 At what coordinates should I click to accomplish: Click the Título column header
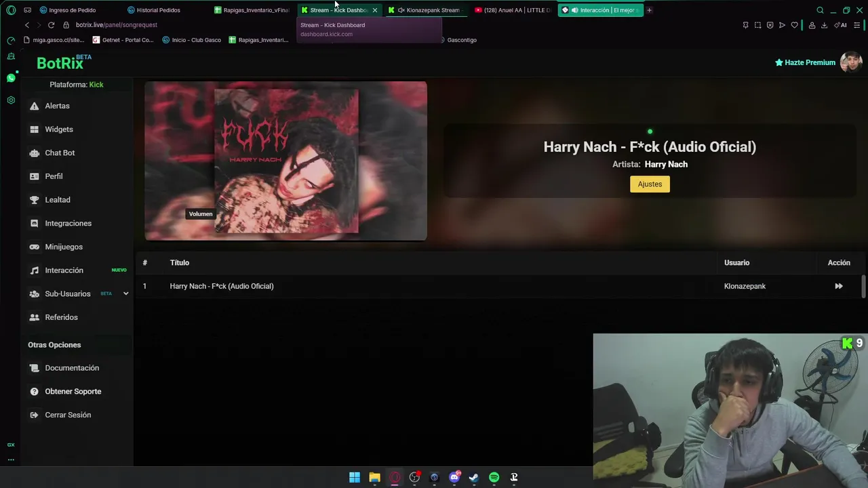(180, 262)
